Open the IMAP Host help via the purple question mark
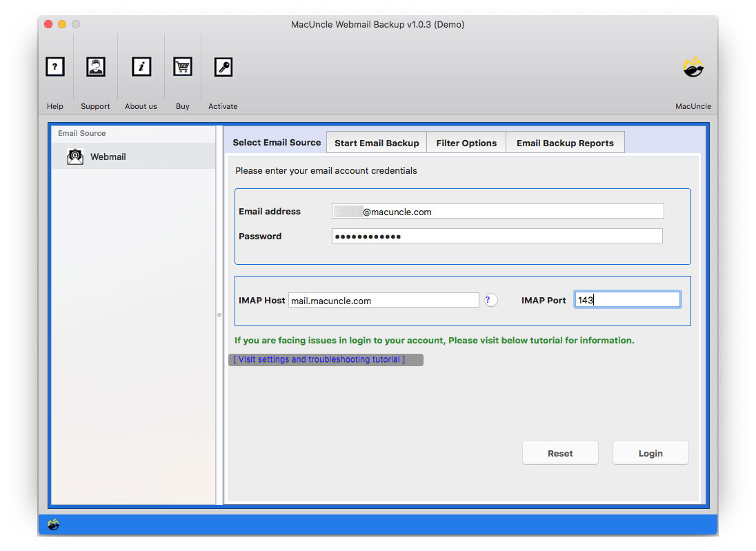This screenshot has height=551, width=756. [x=490, y=300]
